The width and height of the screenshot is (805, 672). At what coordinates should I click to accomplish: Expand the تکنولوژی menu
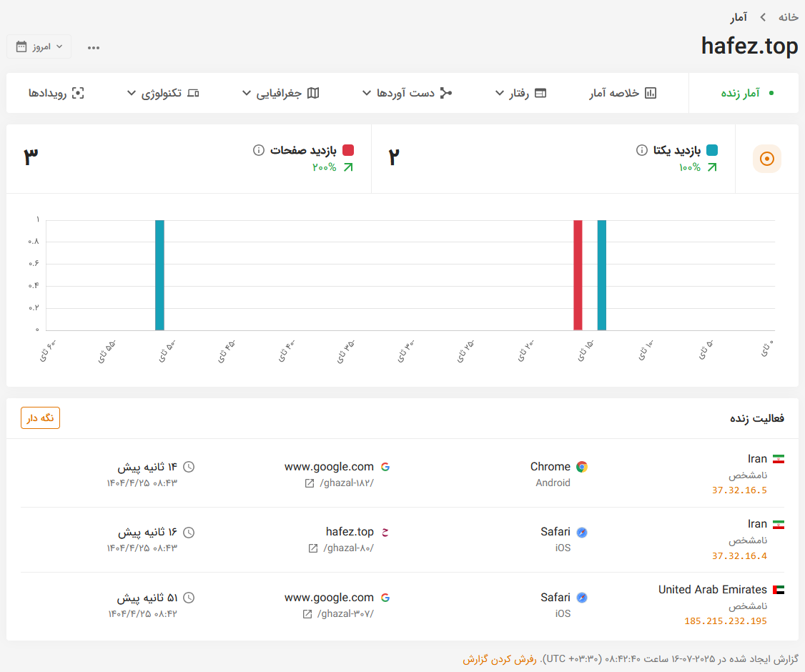(x=163, y=93)
